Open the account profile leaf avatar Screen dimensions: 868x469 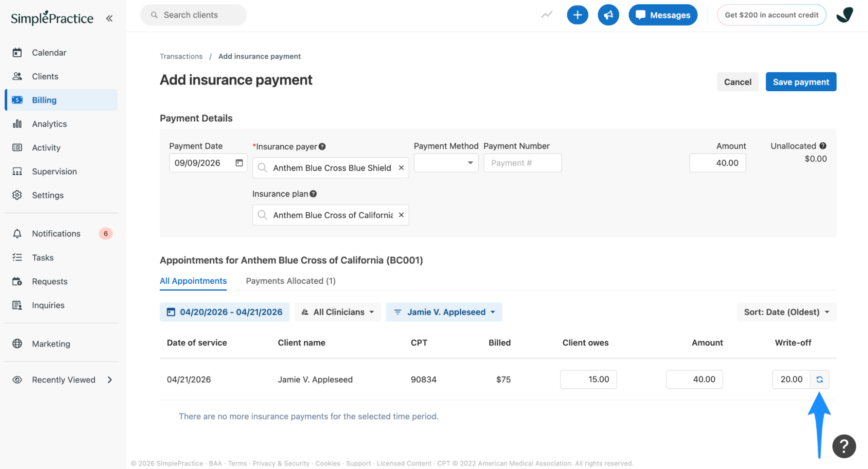(845, 15)
